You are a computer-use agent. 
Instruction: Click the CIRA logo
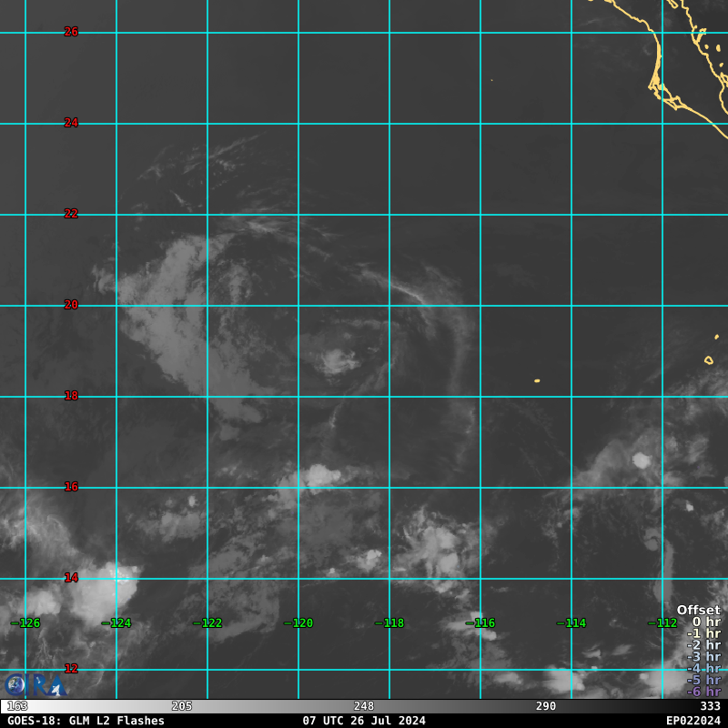[x=35, y=685]
